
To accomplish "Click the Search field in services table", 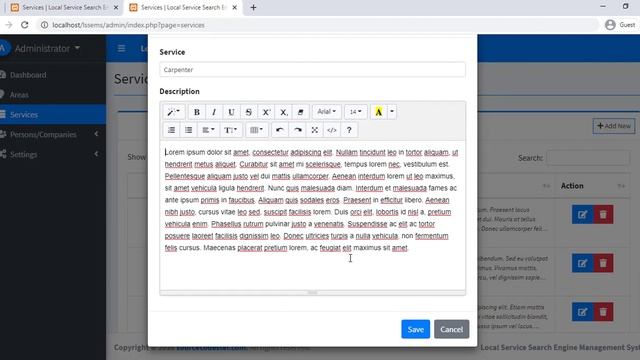I will point(588,158).
